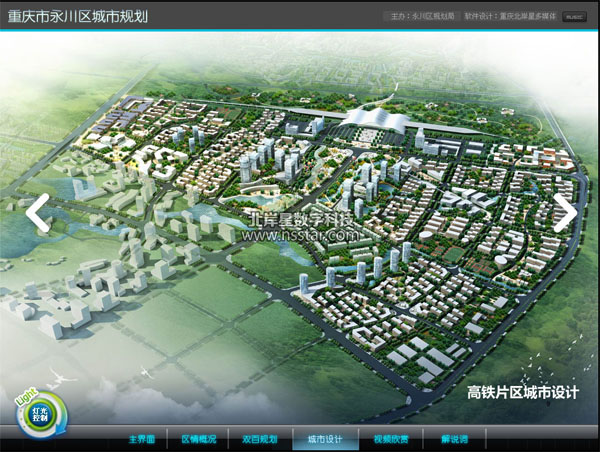This screenshot has width=600, height=452.
Task: Open the 区情概况 tab
Action: point(198,439)
